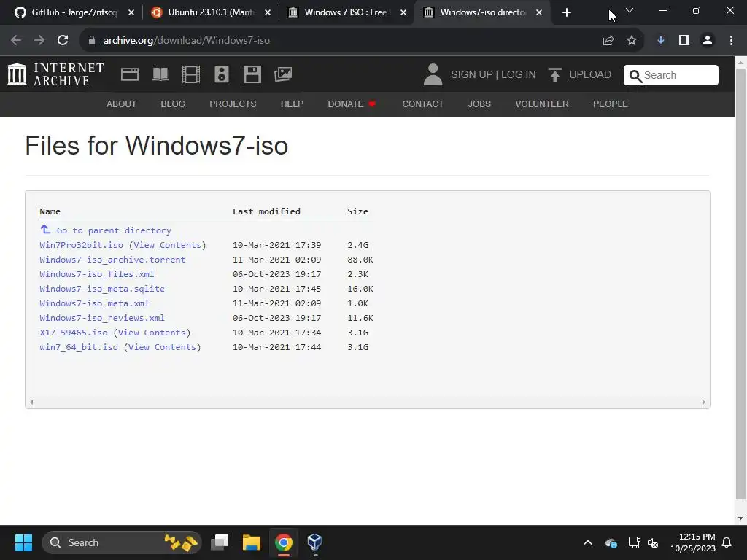
Task: Open Chrome downloads indicator
Action: pos(661,41)
